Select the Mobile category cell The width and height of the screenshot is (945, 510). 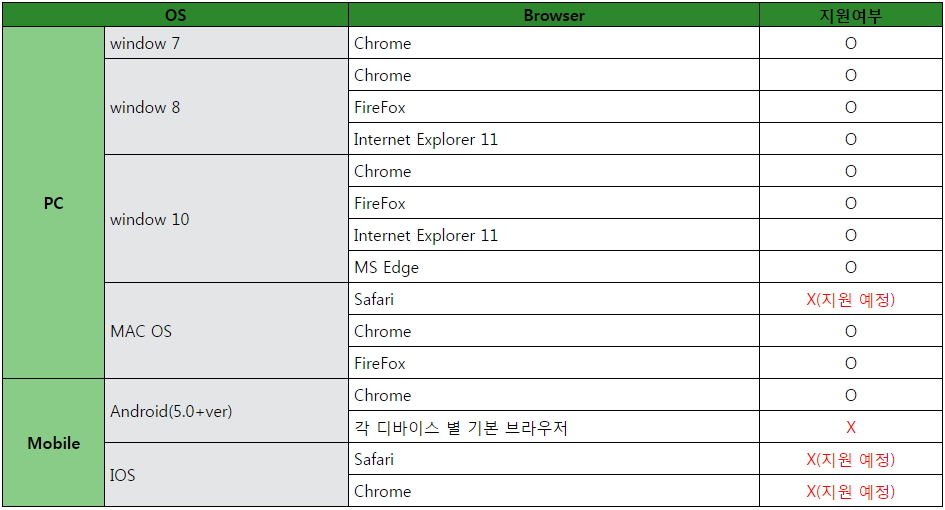[x=54, y=443]
